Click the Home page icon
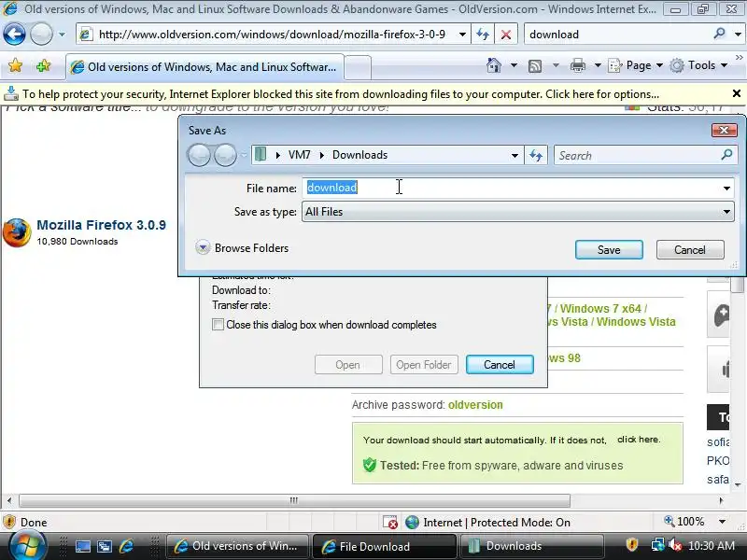 click(x=494, y=65)
